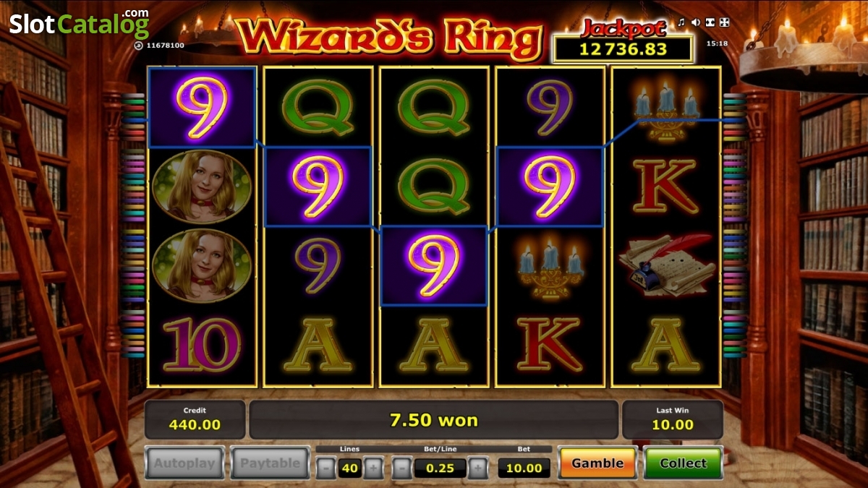Click the quill and scroll symbol

click(666, 265)
